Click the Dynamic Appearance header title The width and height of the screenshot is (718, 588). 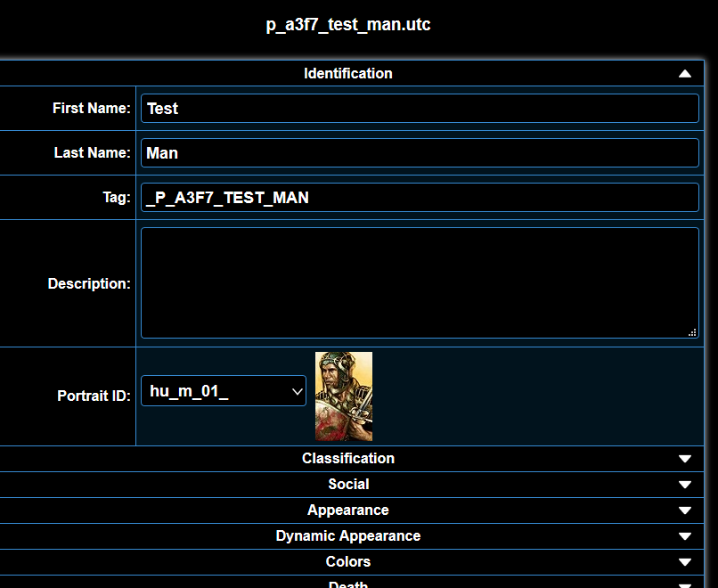[348, 535]
